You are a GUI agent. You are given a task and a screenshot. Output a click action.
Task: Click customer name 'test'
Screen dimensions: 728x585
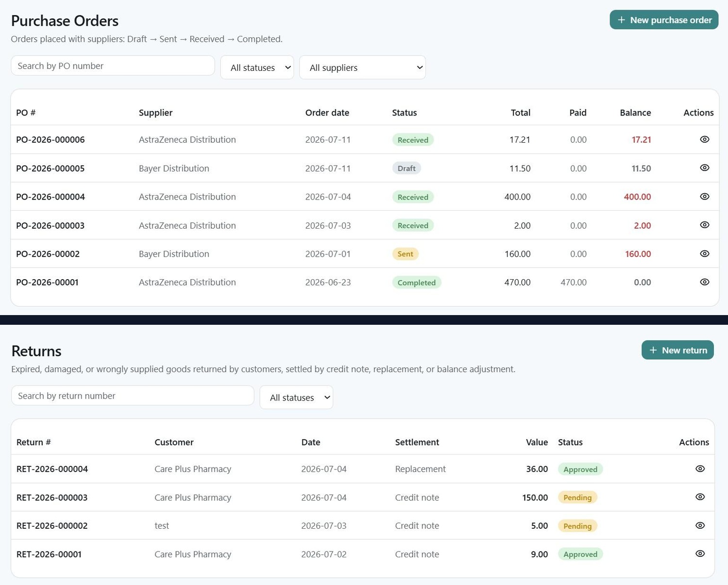pyautogui.click(x=162, y=525)
